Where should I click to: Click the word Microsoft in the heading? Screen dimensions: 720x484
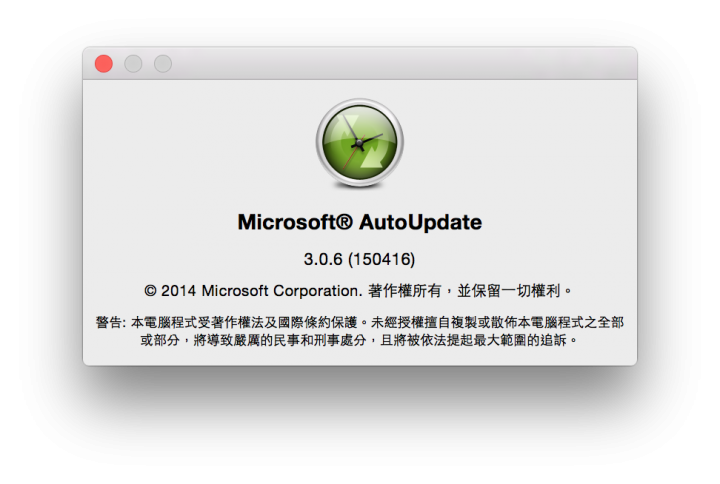coord(287,222)
